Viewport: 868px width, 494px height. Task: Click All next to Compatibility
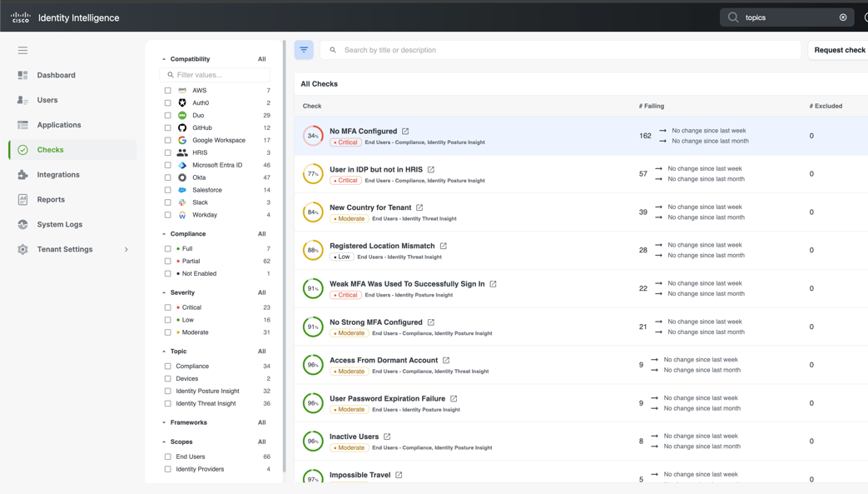pos(262,59)
